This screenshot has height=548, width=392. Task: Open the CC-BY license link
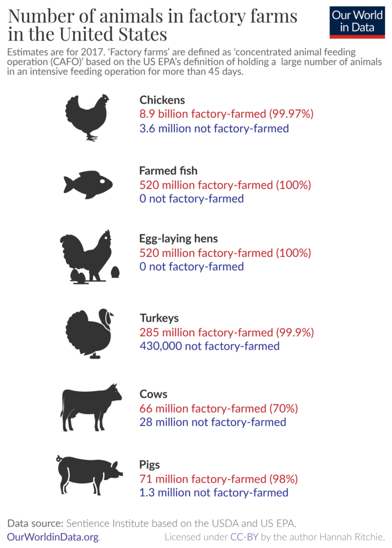coord(245,536)
